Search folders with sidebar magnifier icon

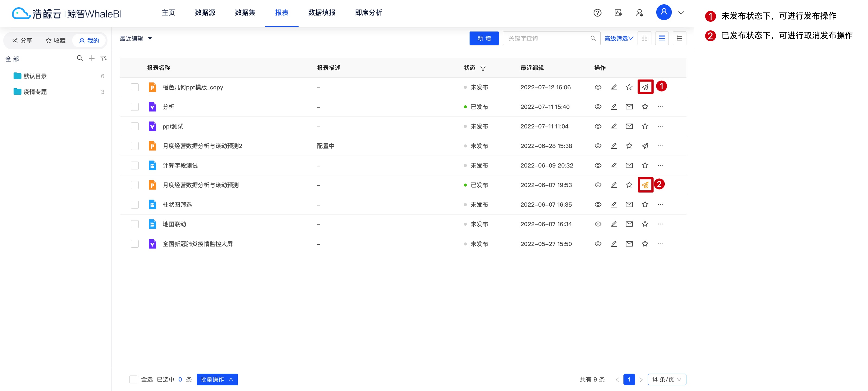(80, 58)
